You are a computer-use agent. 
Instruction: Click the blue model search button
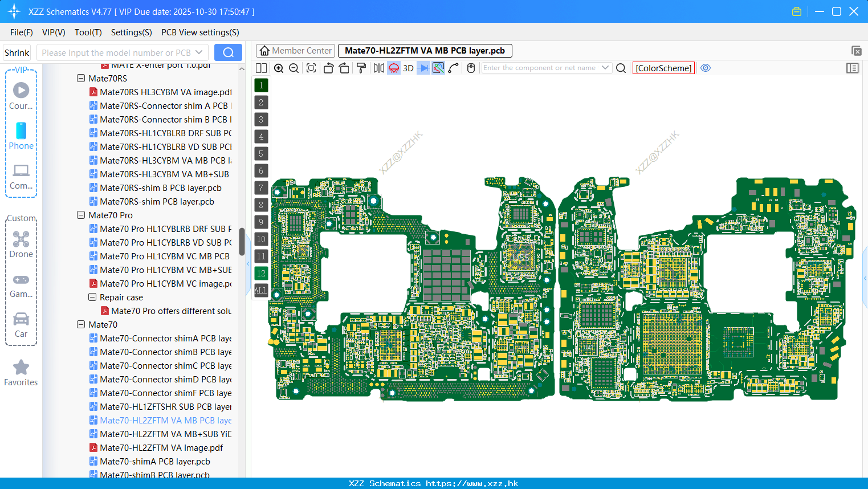click(x=228, y=52)
